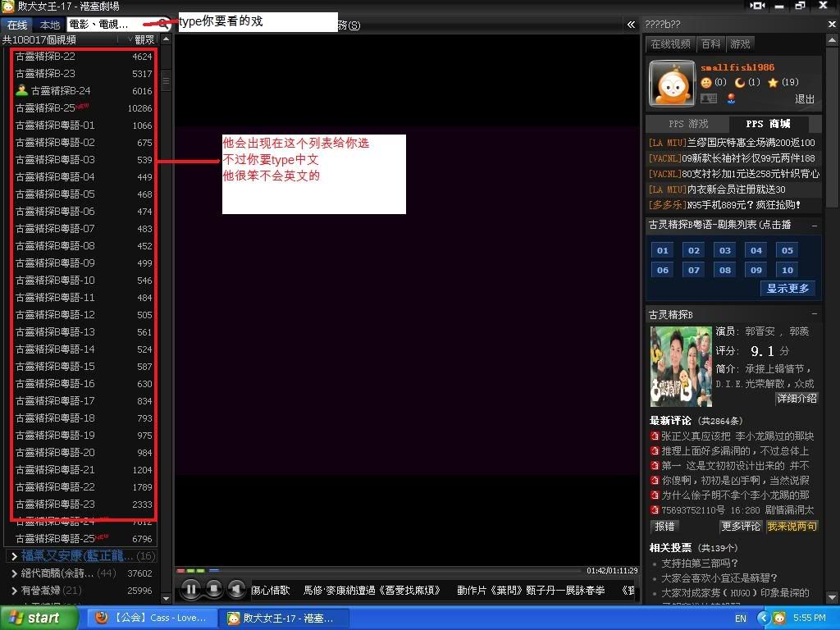The height and width of the screenshot is (630, 840).
Task: Switch to the Firefox 【公会】Cass taskbar window
Action: [152, 619]
